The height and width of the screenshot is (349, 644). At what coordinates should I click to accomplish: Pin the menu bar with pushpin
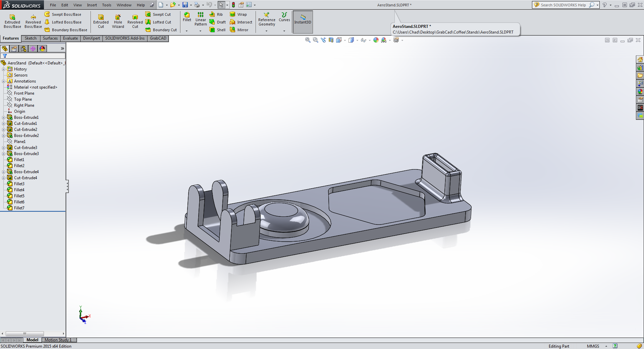point(152,5)
